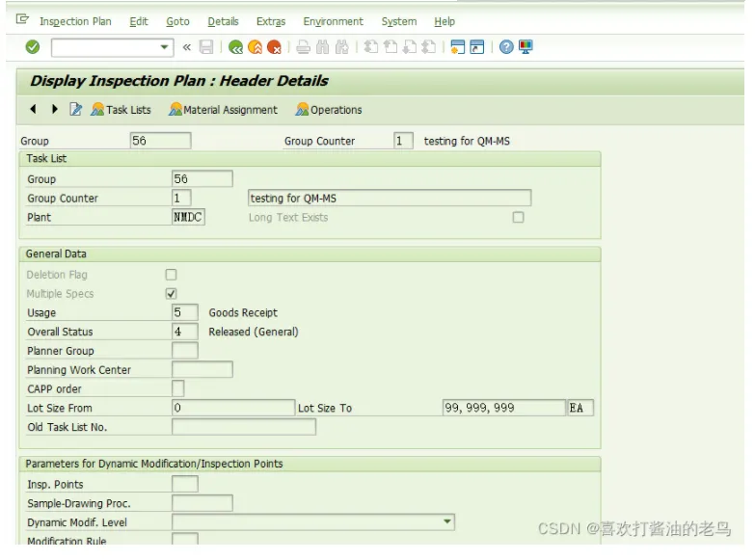755x560 pixels.
Task: Click the green Back icon
Action: [x=235, y=47]
